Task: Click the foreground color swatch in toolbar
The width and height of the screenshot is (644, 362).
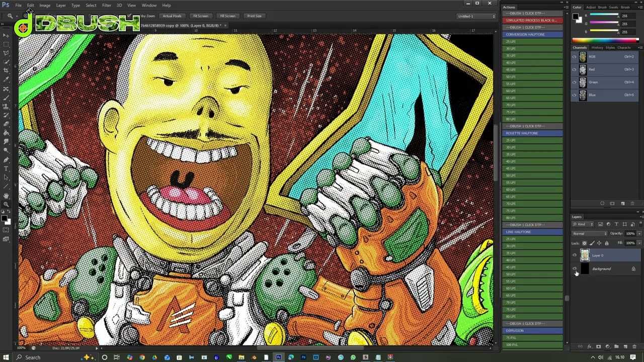Action: pos(5,219)
